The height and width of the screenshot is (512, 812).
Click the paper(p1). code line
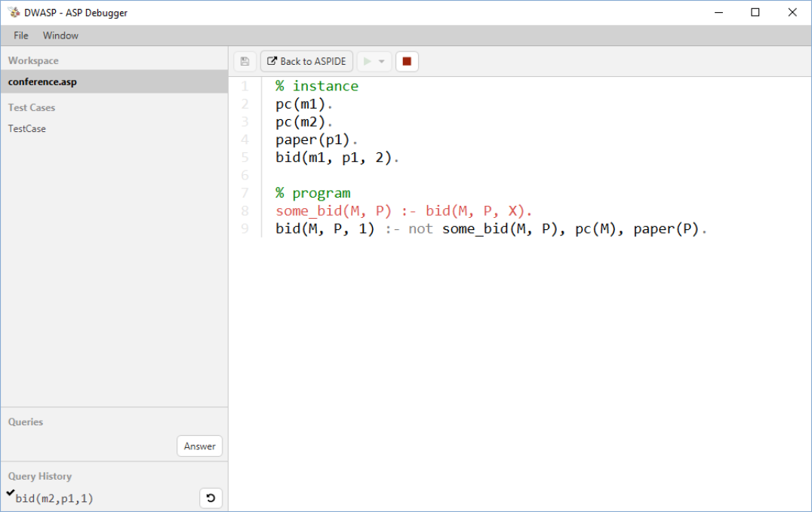pyautogui.click(x=316, y=139)
